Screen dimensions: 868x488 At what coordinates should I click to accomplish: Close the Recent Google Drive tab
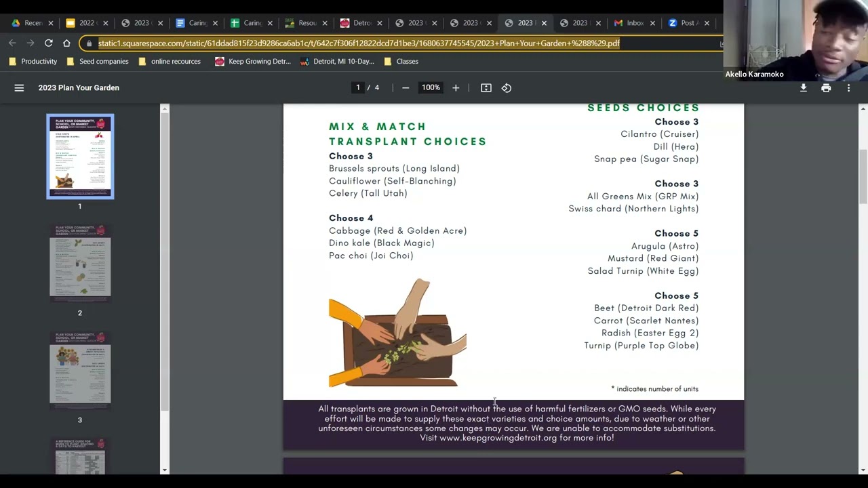(50, 23)
